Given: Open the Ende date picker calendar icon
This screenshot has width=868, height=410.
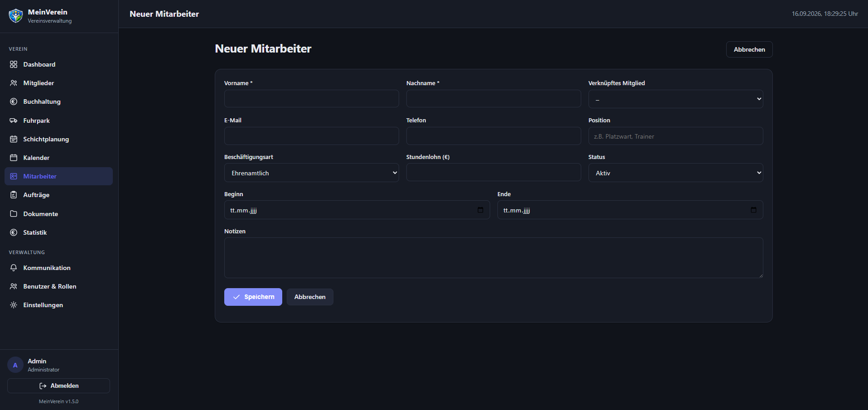Looking at the screenshot, I should click(x=753, y=210).
